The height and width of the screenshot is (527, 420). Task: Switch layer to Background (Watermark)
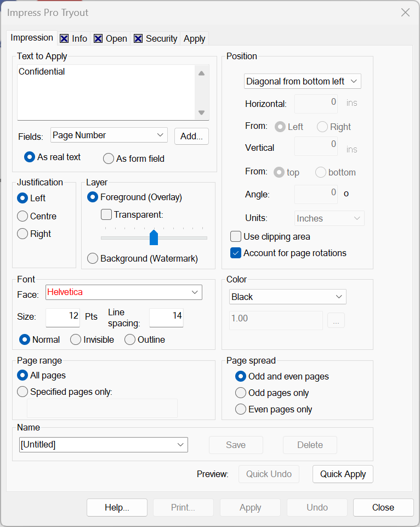pos(93,258)
